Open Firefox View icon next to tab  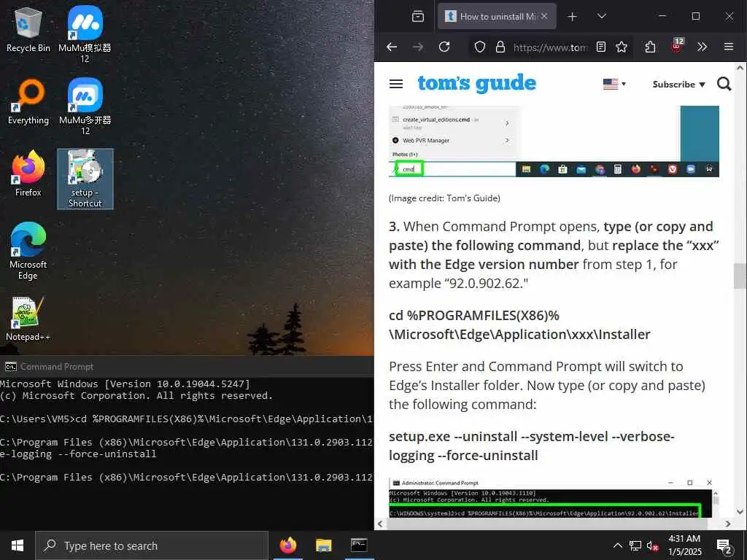coord(418,16)
